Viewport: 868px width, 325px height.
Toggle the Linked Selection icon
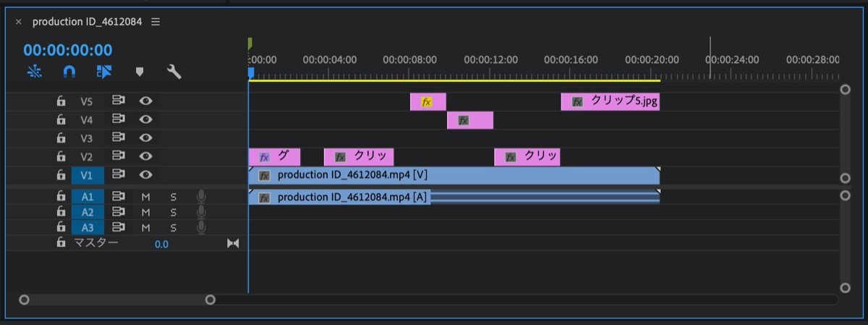tap(104, 72)
